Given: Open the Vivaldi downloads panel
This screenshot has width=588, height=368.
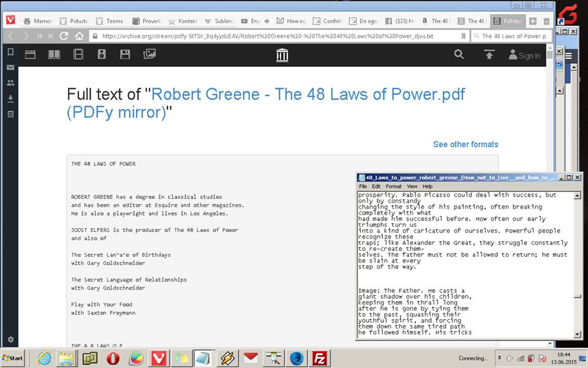Looking at the screenshot, I should click(x=10, y=98).
